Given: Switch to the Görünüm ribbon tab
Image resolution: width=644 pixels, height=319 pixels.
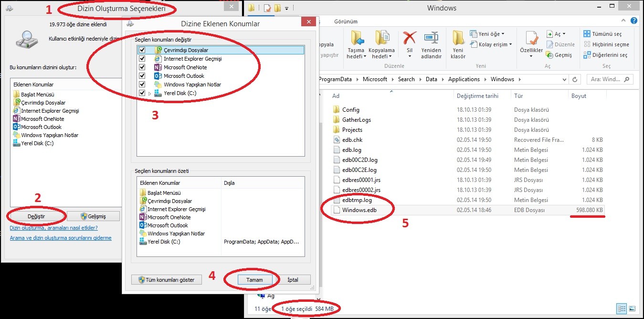Looking at the screenshot, I should (346, 21).
